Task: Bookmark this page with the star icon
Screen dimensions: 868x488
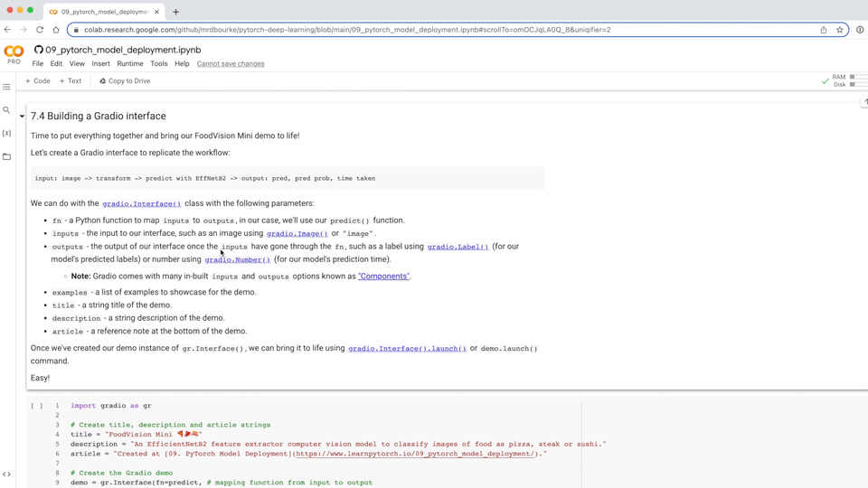Action: pyautogui.click(x=840, y=30)
